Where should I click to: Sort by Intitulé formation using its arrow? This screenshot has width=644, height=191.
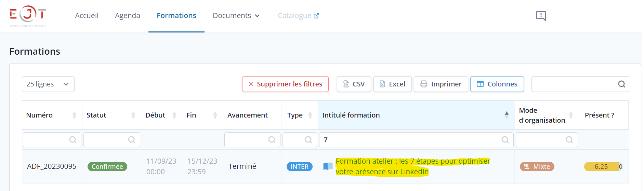(507, 115)
